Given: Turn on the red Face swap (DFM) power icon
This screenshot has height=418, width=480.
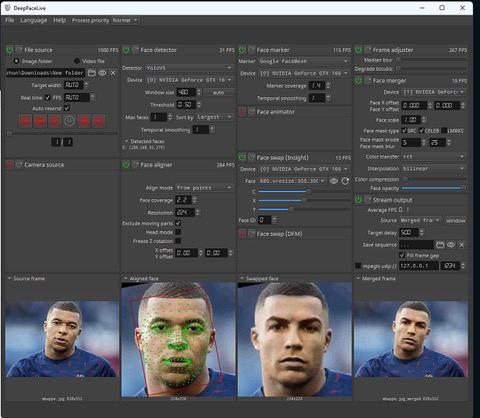Looking at the screenshot, I should 242,234.
